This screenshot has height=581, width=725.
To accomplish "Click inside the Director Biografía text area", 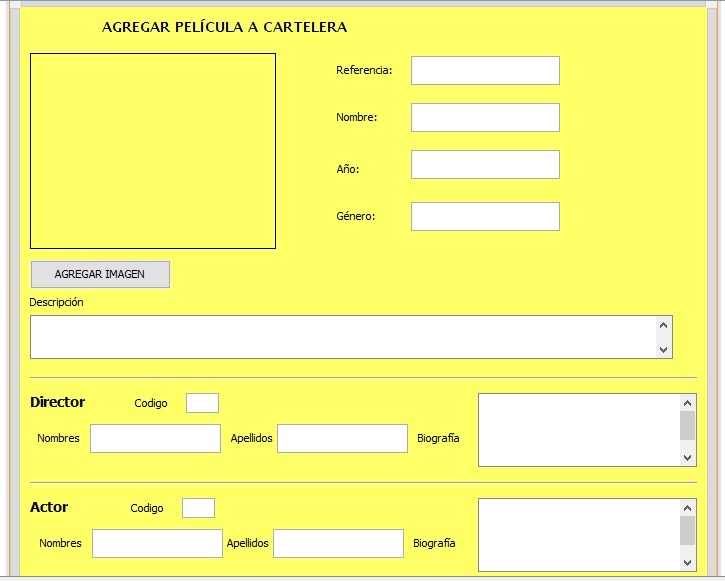I will click(x=579, y=430).
